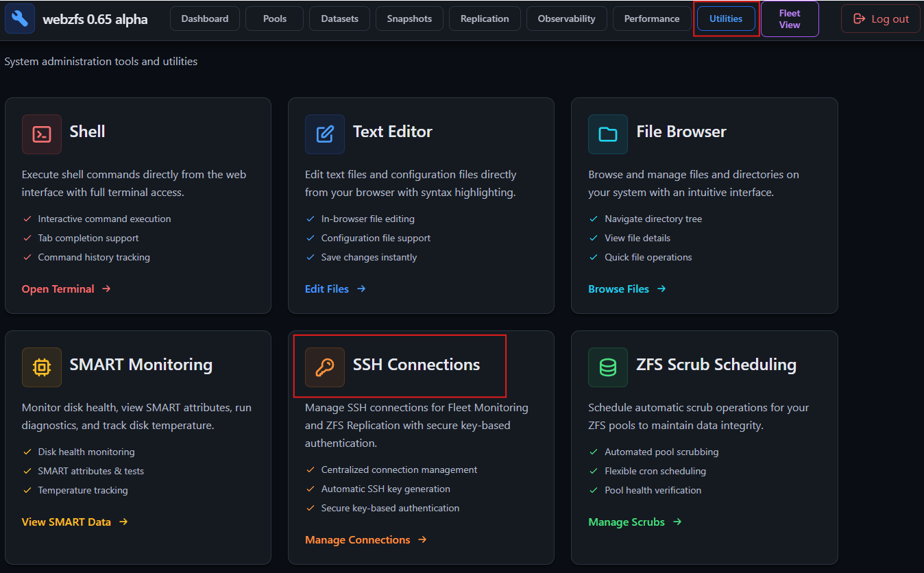Click 'System administration tools and utilities' subtitle
924x573 pixels.
101,61
